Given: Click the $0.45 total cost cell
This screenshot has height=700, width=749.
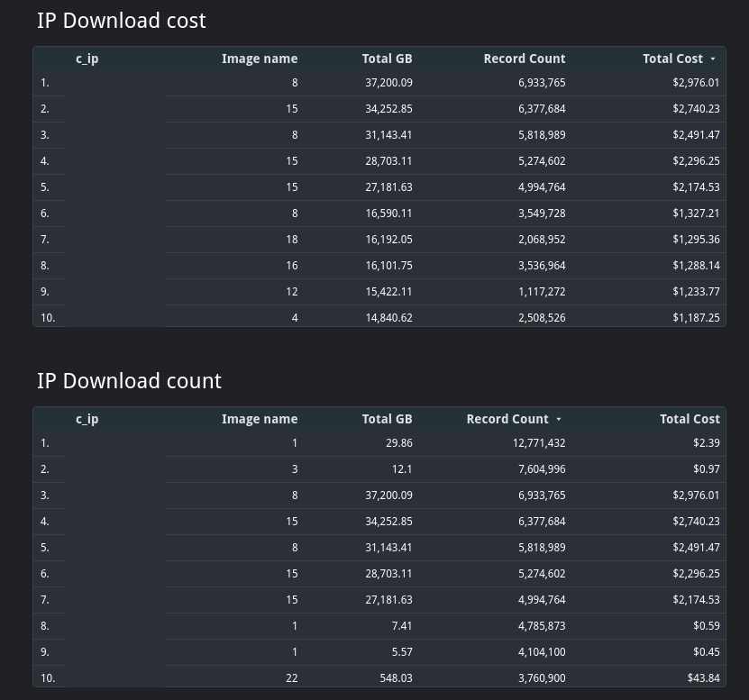Looking at the screenshot, I should (707, 652).
